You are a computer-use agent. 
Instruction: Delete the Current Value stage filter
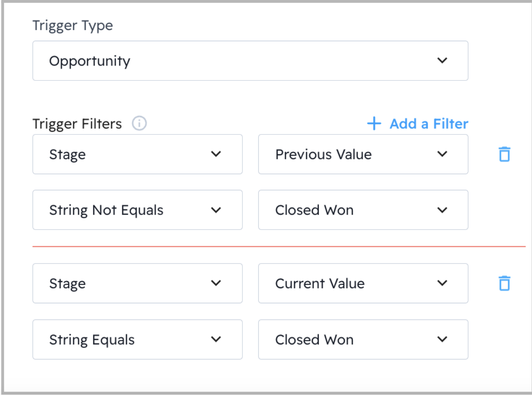click(x=504, y=283)
